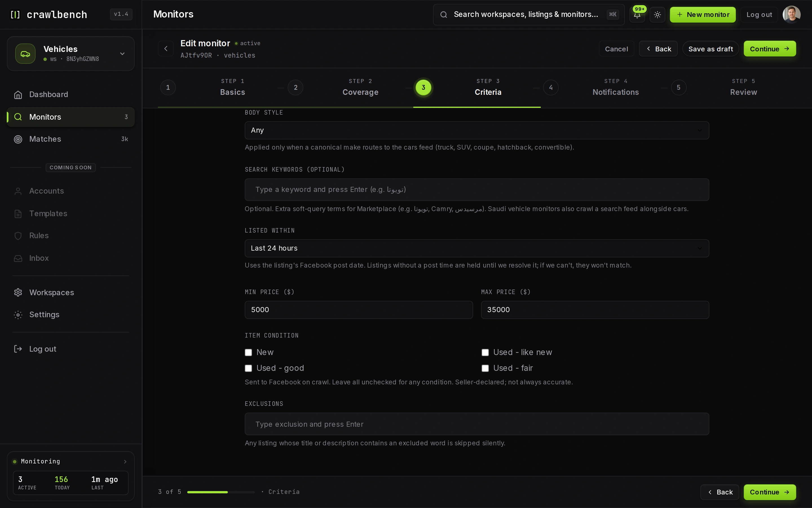The height and width of the screenshot is (508, 812).
Task: Focus the workspace search box
Action: click(x=528, y=14)
